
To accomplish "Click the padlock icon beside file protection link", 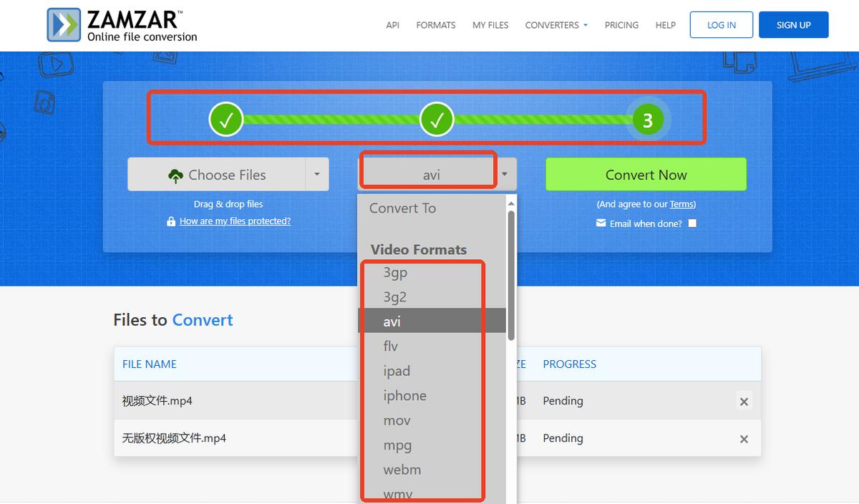I will (x=171, y=222).
